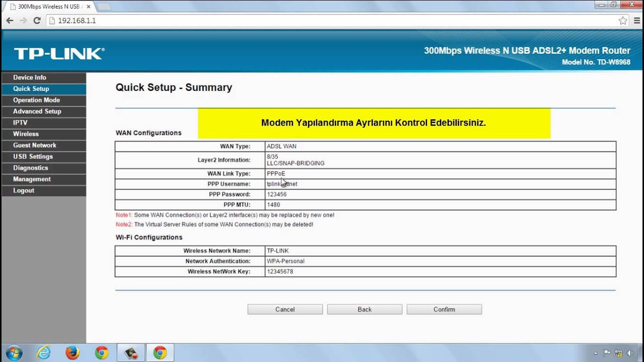Open the screen recorder taskbar icon
The height and width of the screenshot is (362, 644).
point(131,353)
